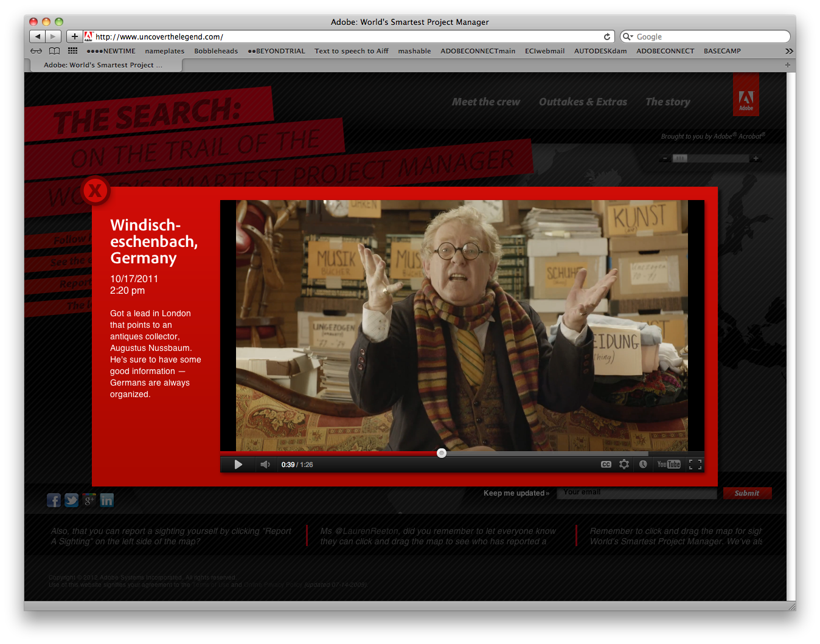The width and height of the screenshot is (820, 644).
Task: Click the browser Back arrow button
Action: (38, 36)
